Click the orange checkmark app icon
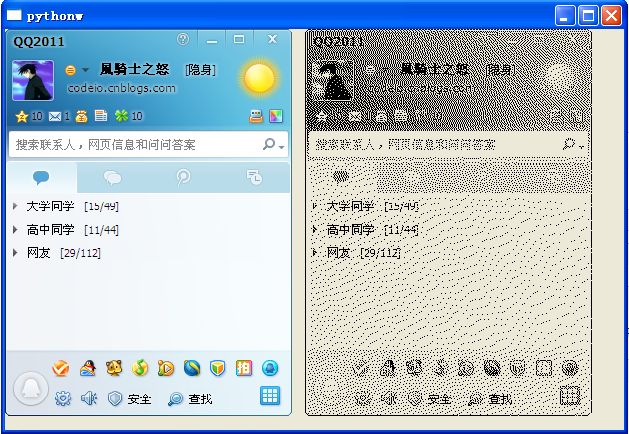The width and height of the screenshot is (629, 434). pos(61,368)
